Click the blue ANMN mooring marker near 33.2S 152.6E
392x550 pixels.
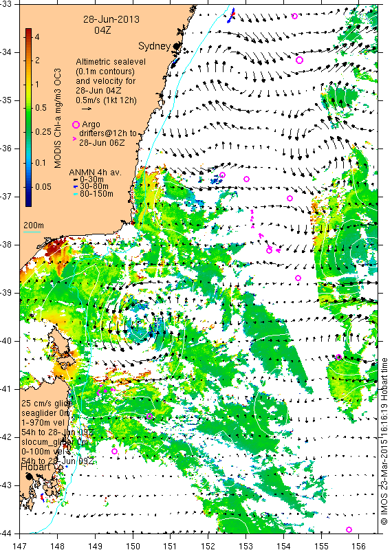pos(230,16)
